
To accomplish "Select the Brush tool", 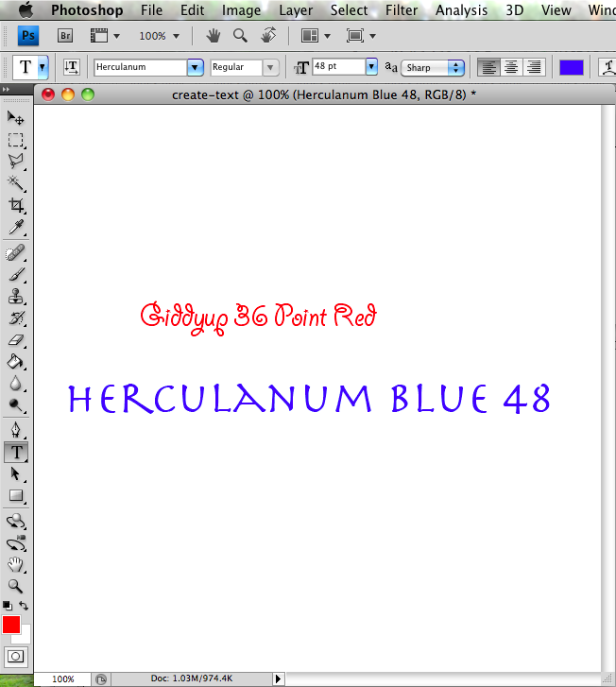I will 16,274.
